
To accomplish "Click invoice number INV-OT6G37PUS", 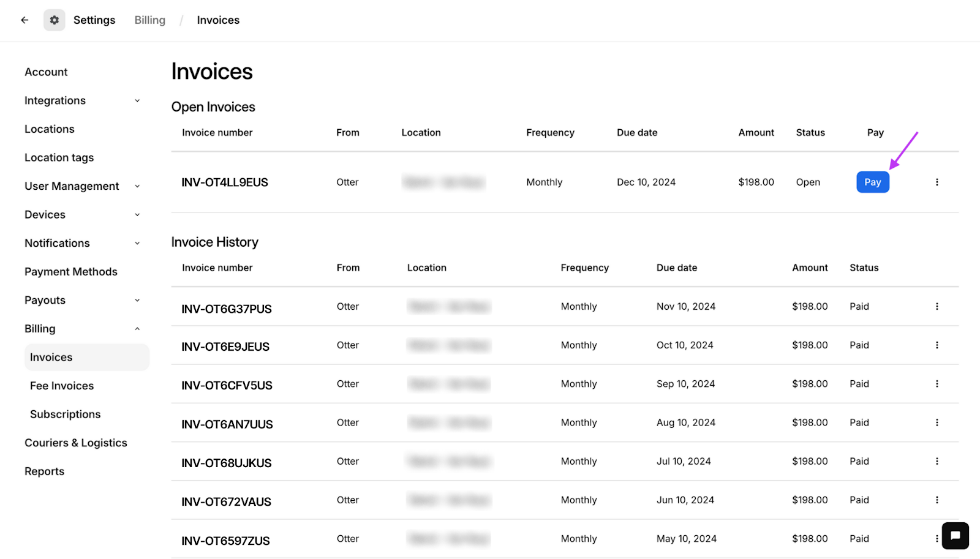I will coord(227,309).
